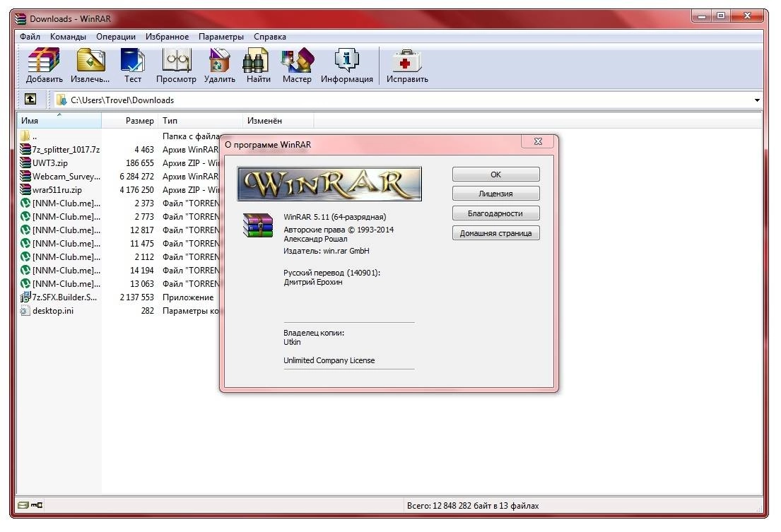Click the Unlimited Company License text

coord(329,360)
